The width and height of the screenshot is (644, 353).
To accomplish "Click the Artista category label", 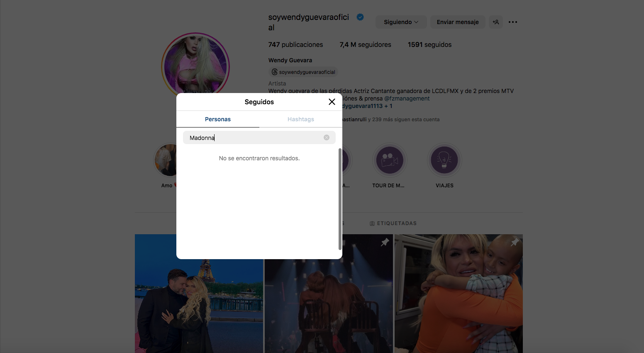I will (277, 83).
